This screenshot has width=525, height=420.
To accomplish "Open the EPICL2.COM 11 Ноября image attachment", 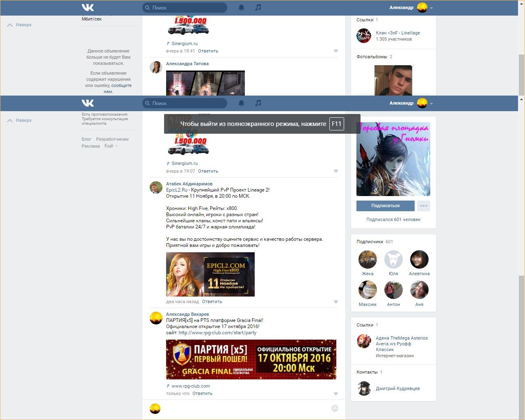I will click(x=210, y=274).
